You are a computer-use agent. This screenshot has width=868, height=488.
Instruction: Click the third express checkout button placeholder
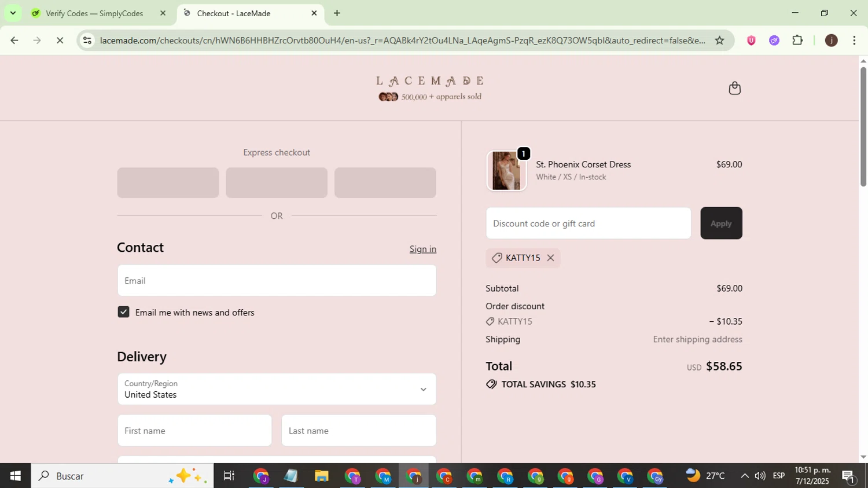pos(385,183)
